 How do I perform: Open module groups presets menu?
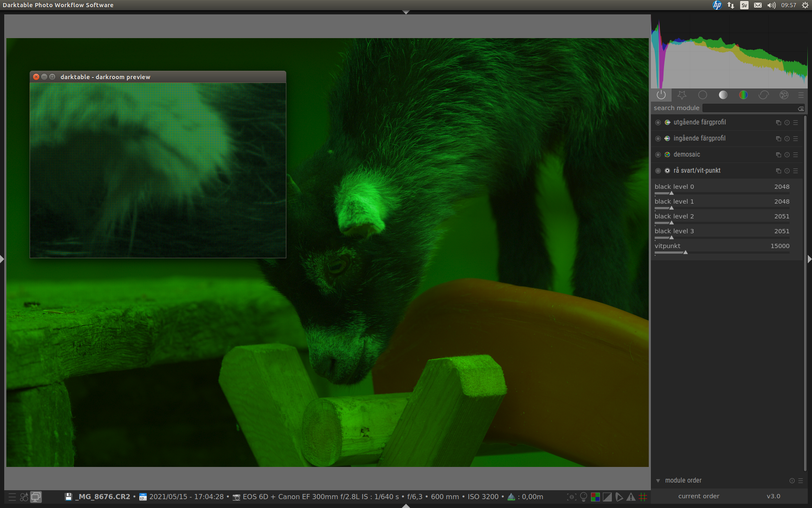click(x=801, y=95)
